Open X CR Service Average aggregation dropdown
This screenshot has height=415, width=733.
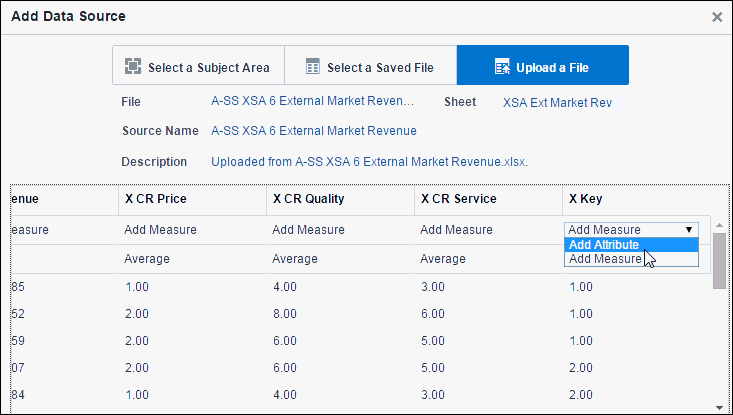(443, 258)
